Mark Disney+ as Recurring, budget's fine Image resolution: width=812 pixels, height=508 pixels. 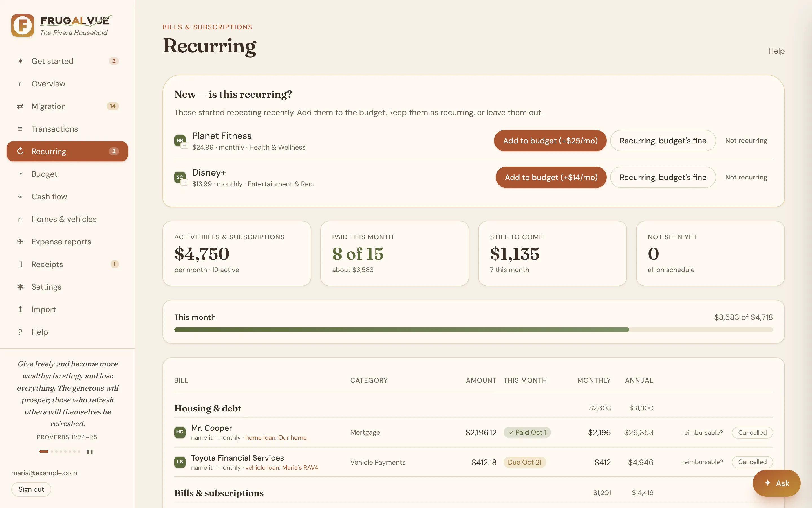663,177
